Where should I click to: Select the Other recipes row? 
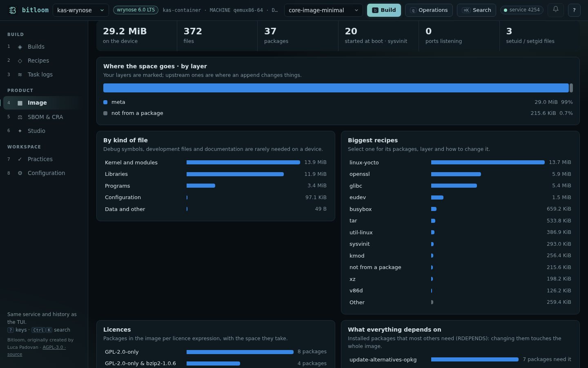point(460,302)
